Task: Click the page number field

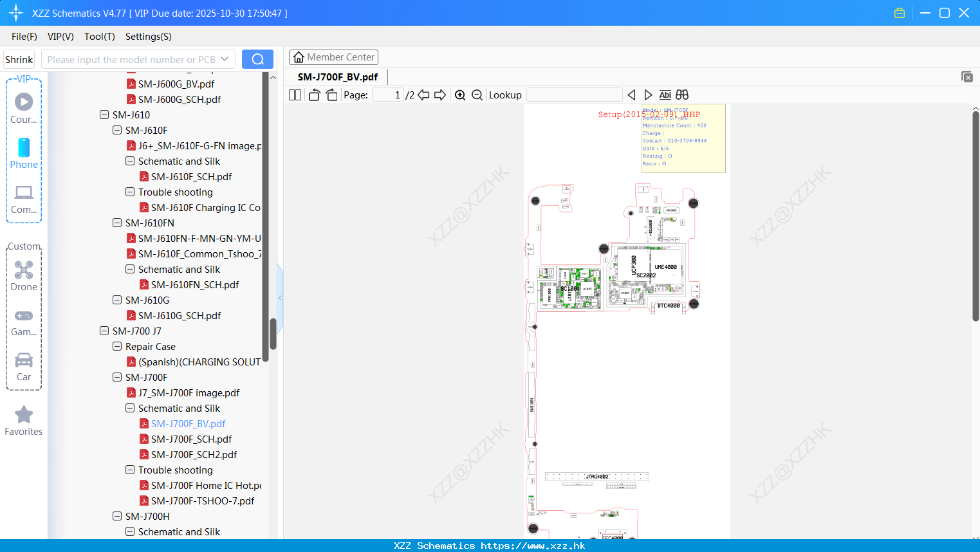Action: (388, 95)
